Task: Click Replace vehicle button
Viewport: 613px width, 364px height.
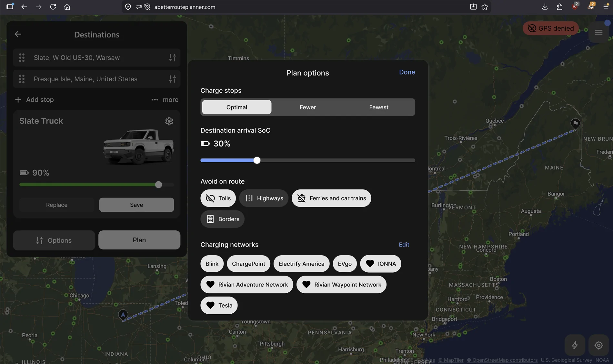Action: 57,205
